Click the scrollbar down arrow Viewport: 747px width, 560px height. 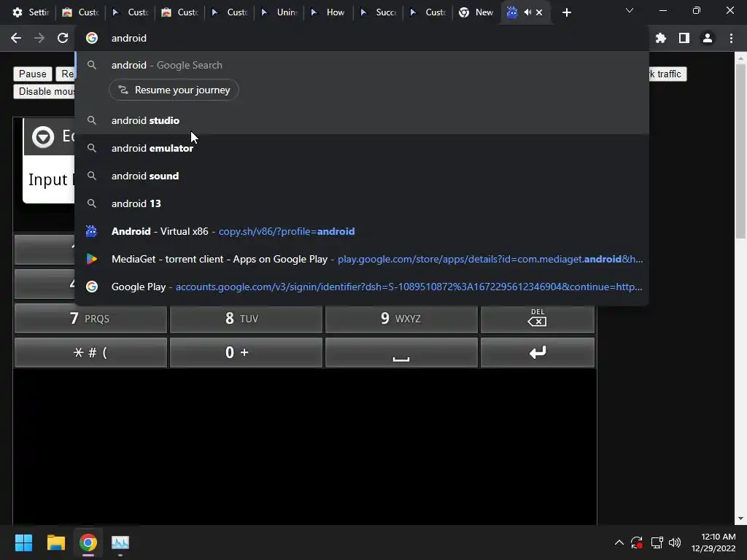740,518
